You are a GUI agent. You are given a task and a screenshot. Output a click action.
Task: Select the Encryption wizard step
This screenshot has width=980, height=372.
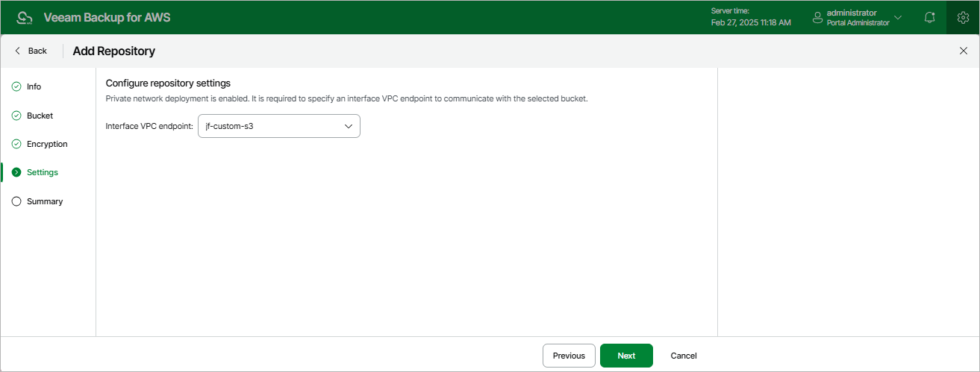tap(47, 144)
